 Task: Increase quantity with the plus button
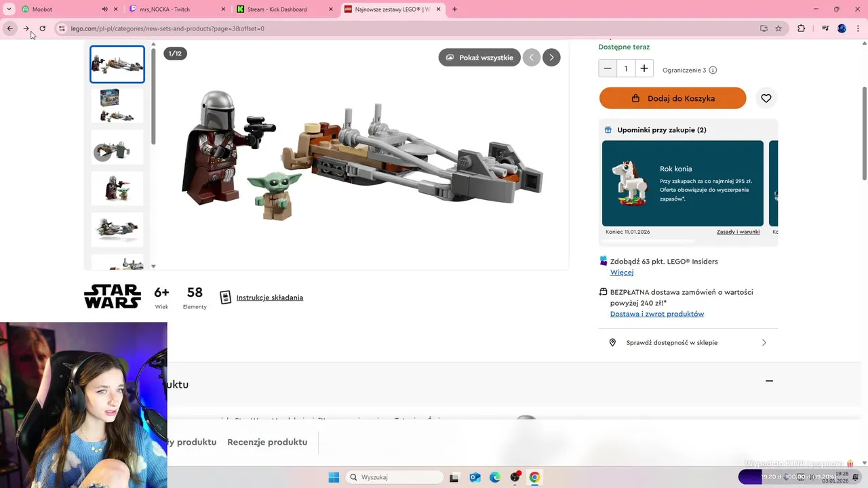click(644, 68)
